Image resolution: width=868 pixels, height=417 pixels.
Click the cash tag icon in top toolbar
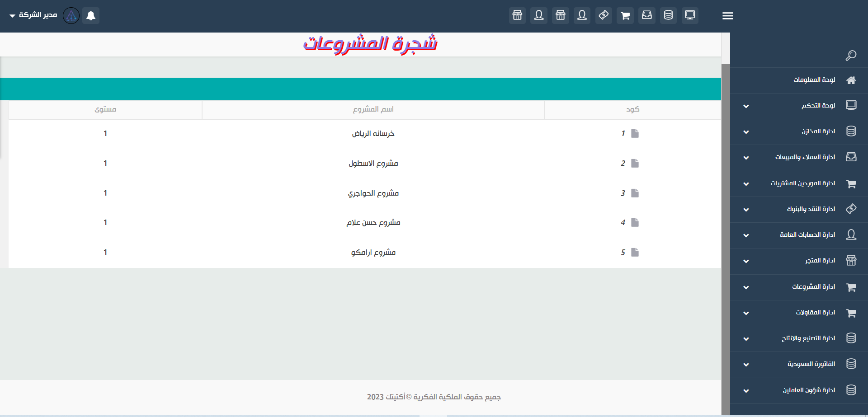604,15
